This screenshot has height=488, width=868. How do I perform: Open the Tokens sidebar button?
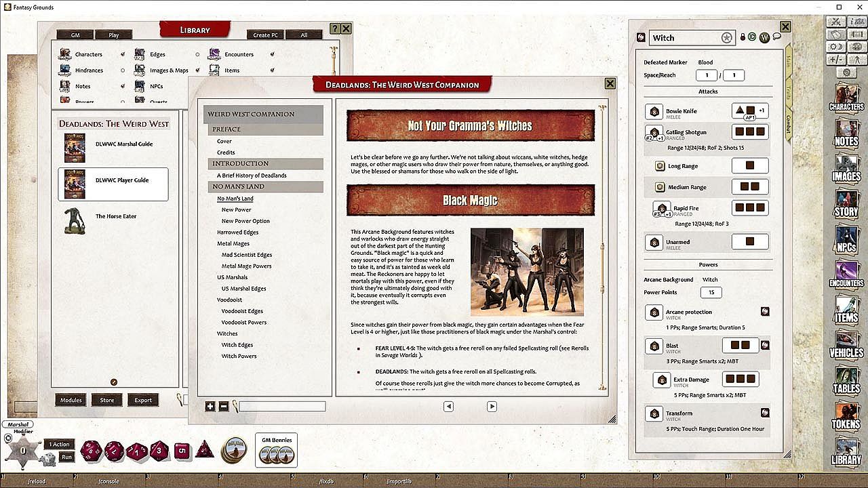[846, 414]
